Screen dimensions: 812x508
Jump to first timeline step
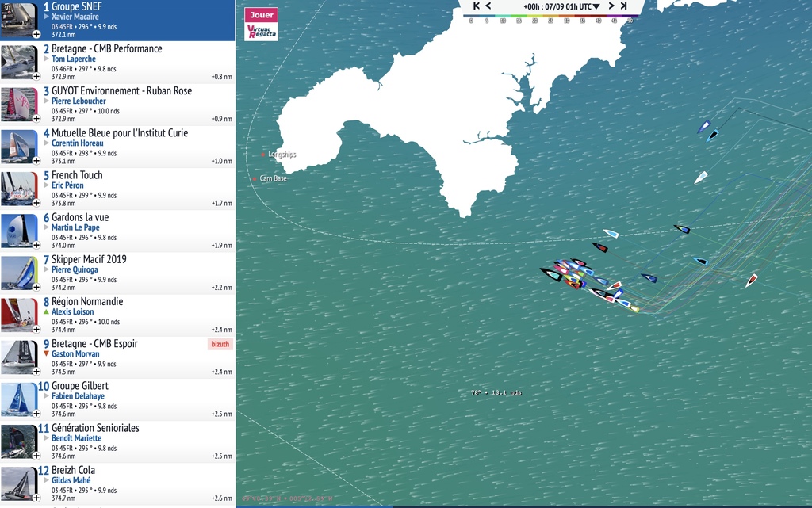click(477, 6)
